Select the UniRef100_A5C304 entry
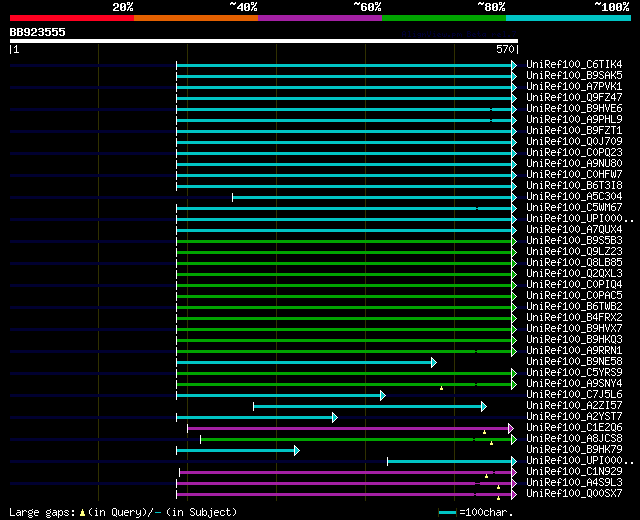The width and height of the screenshot is (640, 520). click(x=574, y=197)
